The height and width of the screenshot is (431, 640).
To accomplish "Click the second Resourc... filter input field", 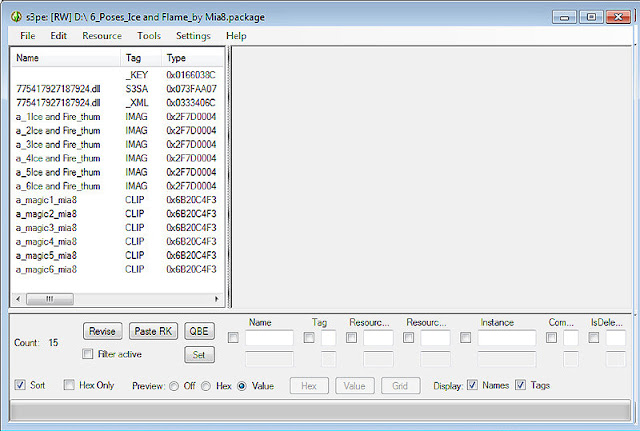I will point(436,338).
